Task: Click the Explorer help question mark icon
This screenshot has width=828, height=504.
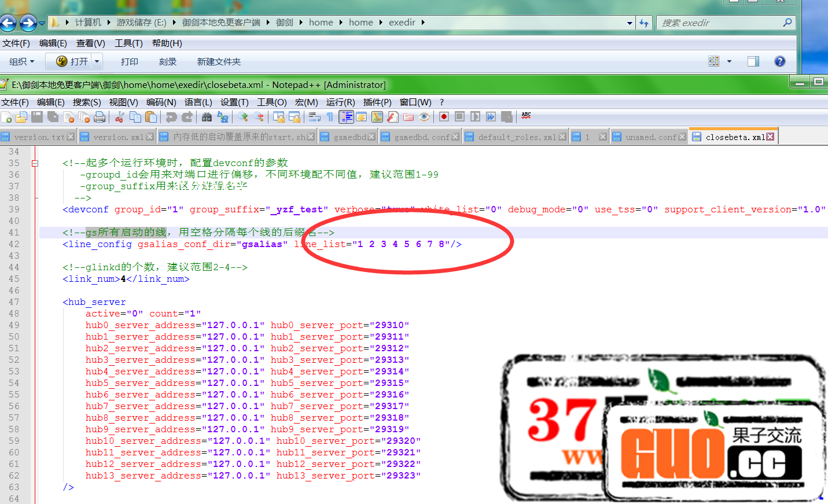Action: (x=780, y=61)
